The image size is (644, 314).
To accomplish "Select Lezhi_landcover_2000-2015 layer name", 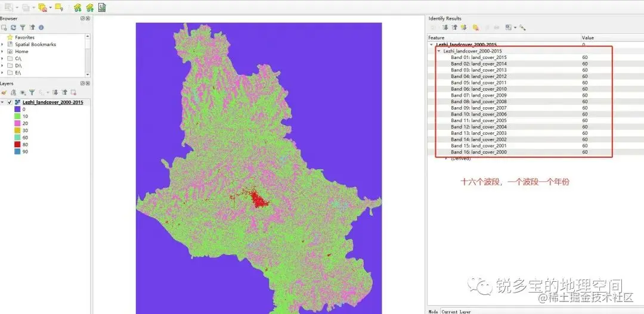I will [53, 102].
